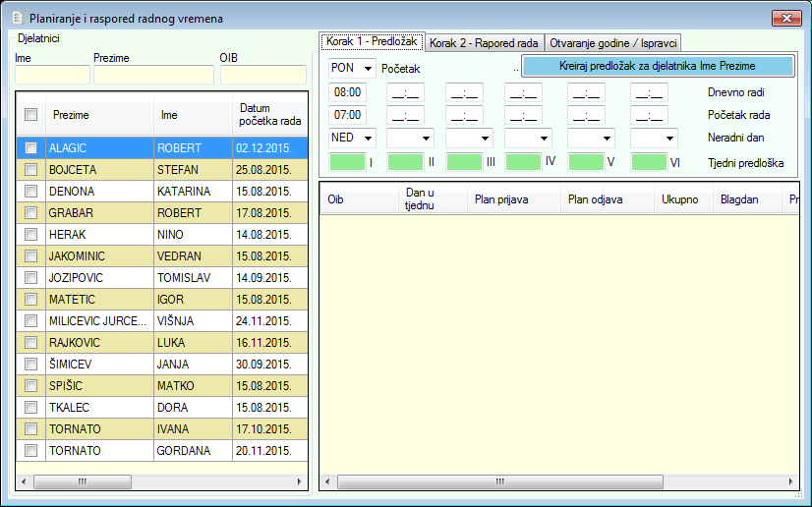The image size is (812, 507).
Task: Tick the checkbox for JAKOMINIC VEDRAN
Action: 31,256
